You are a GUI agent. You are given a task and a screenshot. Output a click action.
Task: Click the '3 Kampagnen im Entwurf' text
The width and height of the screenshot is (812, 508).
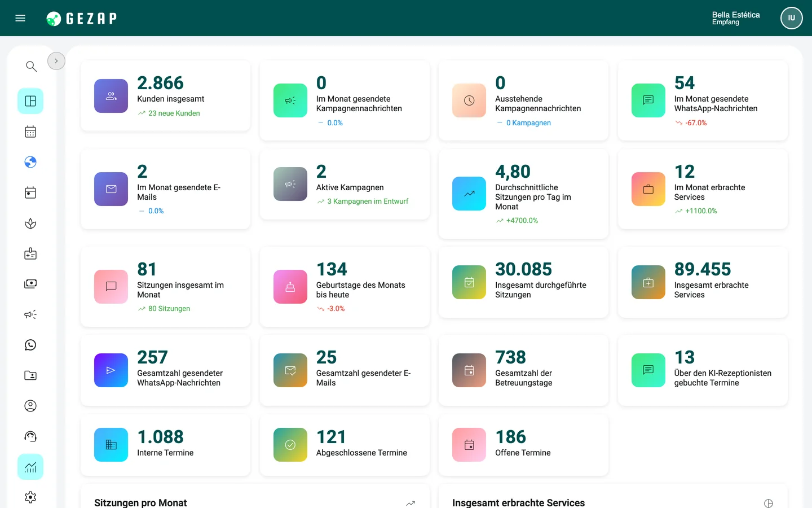tap(368, 202)
